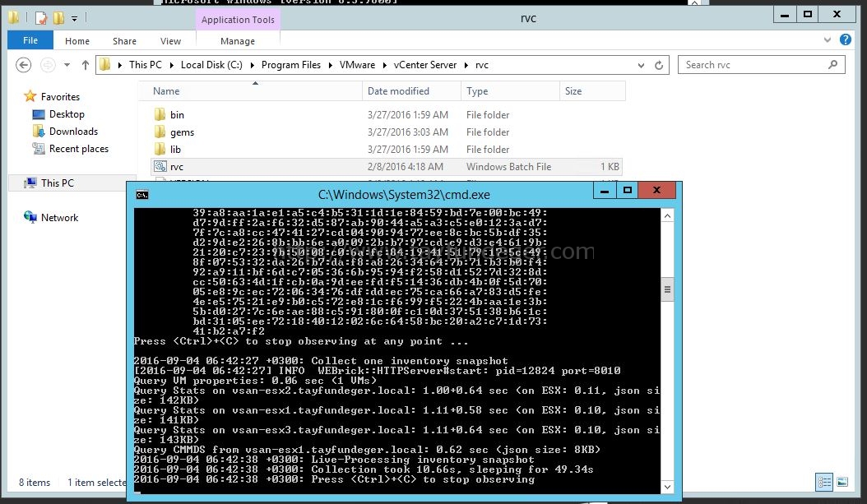867x504 pixels.
Task: Click the Forward navigation arrow
Action: coord(48,65)
